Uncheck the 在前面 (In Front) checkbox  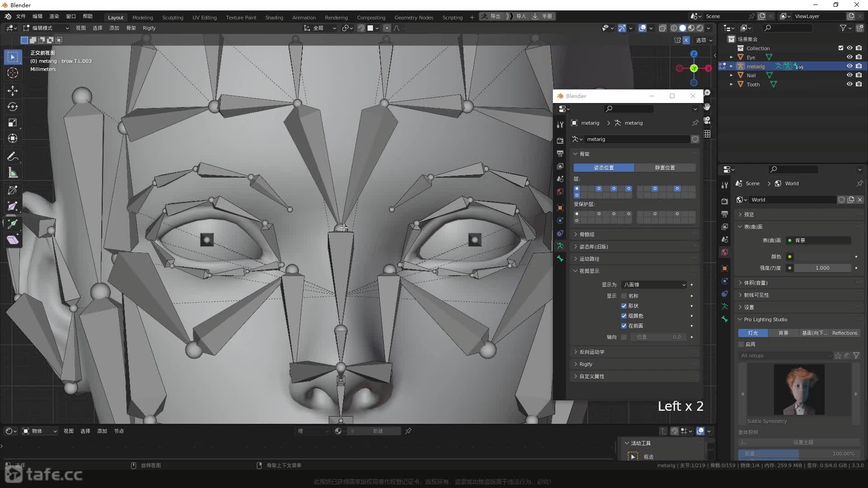(x=624, y=326)
